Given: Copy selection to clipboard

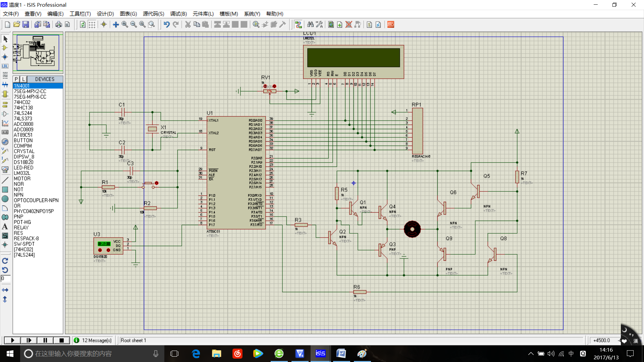Looking at the screenshot, I should (197, 24).
